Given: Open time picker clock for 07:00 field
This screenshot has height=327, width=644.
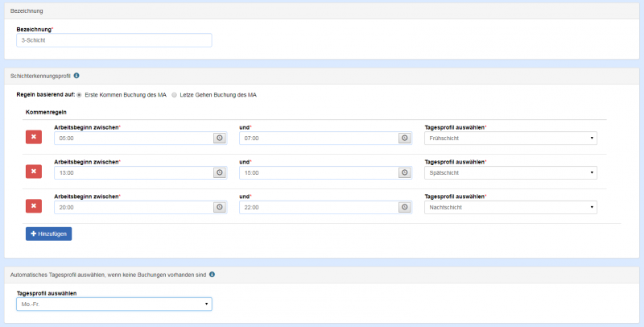Looking at the screenshot, I should pos(405,139).
